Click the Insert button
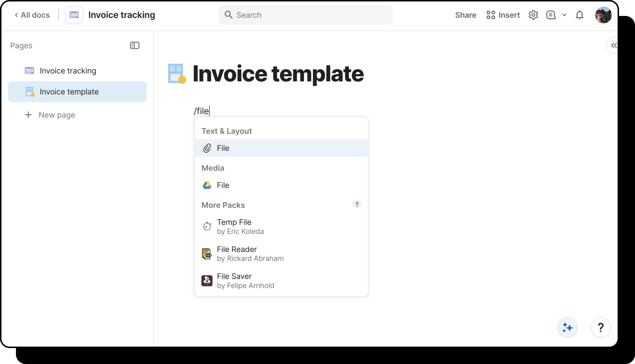Viewport: 635px width, 364px height. pos(503,15)
